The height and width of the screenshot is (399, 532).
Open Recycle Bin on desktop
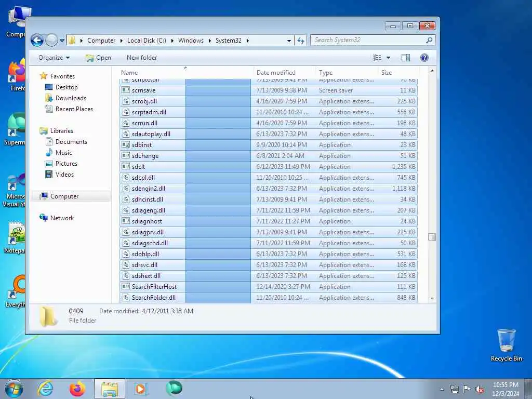[x=506, y=345]
